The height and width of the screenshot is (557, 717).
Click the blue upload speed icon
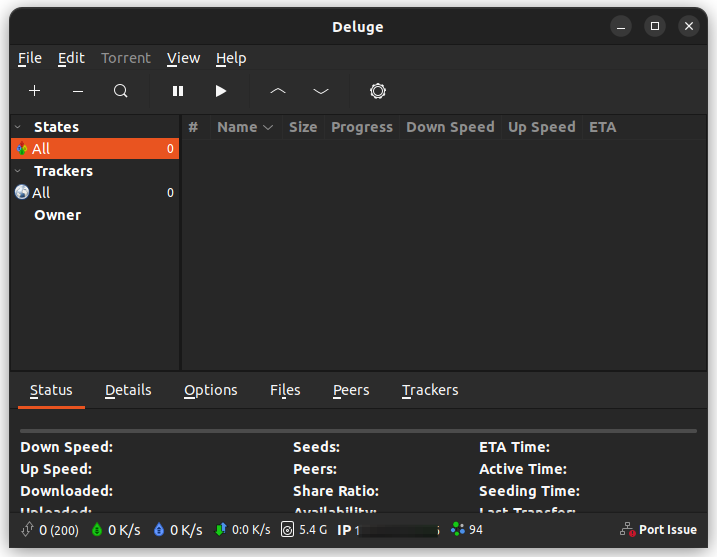pos(159,530)
